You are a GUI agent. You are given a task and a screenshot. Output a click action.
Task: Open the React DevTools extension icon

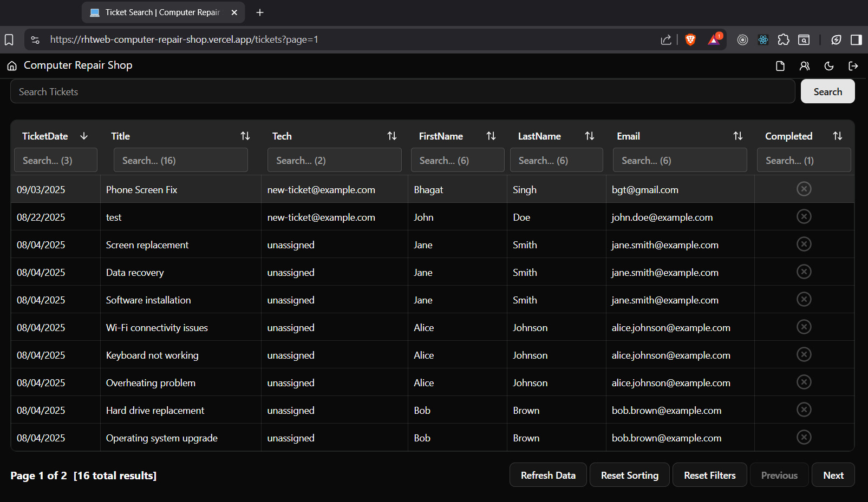pos(763,39)
